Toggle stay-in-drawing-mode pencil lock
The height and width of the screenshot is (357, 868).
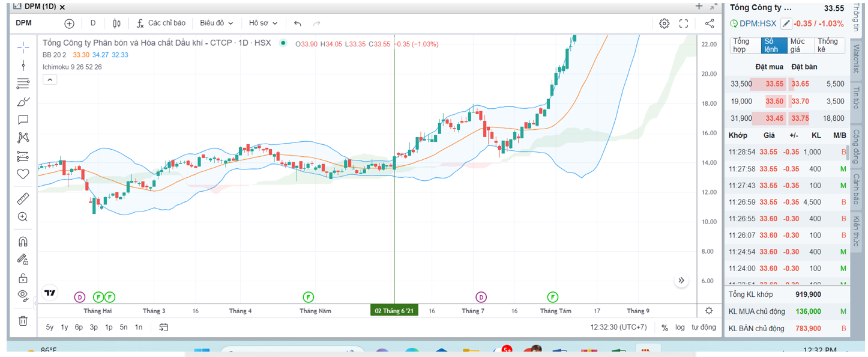(23, 260)
